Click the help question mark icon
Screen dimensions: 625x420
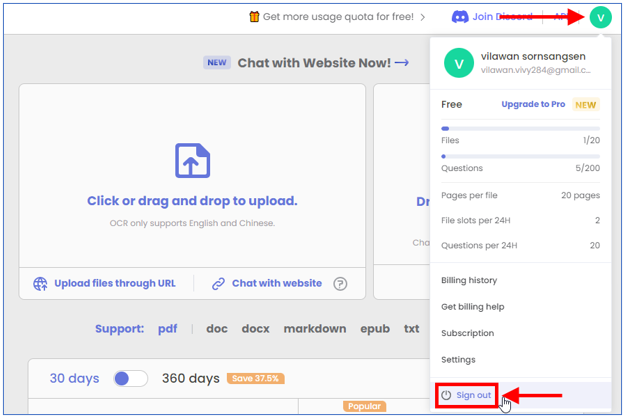tap(340, 284)
